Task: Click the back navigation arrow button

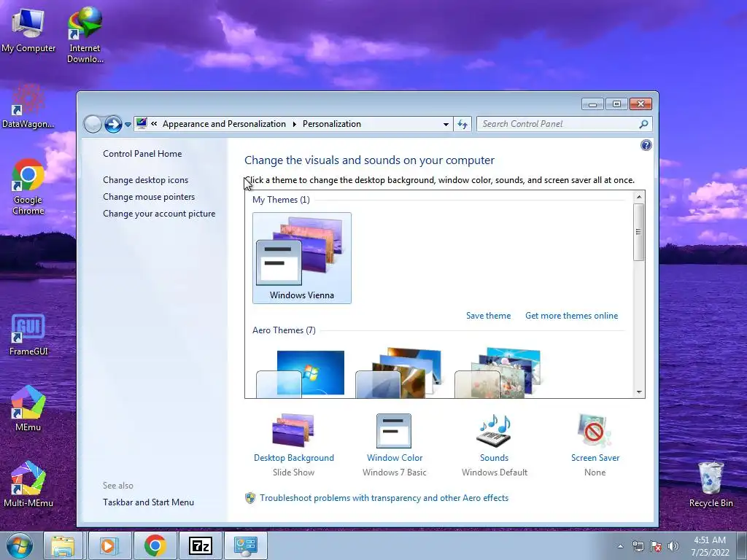Action: point(93,124)
